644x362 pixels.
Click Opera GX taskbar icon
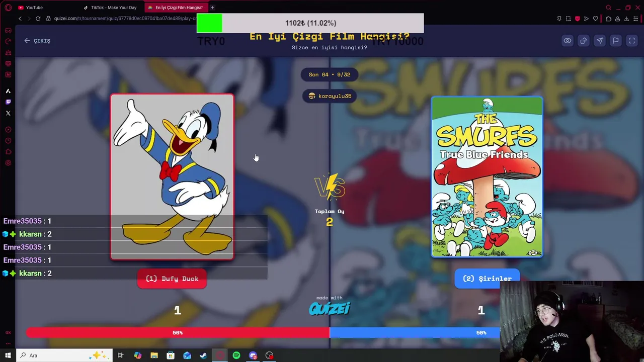[220, 355]
